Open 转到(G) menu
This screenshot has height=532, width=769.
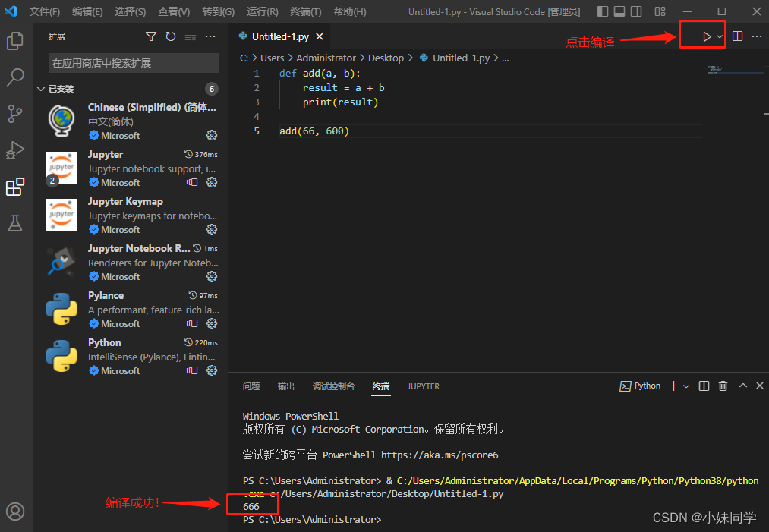pos(218,12)
